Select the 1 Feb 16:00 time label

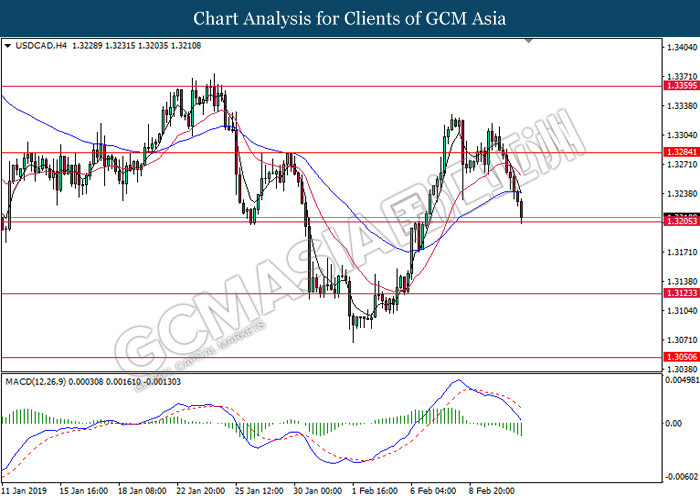[x=375, y=491]
